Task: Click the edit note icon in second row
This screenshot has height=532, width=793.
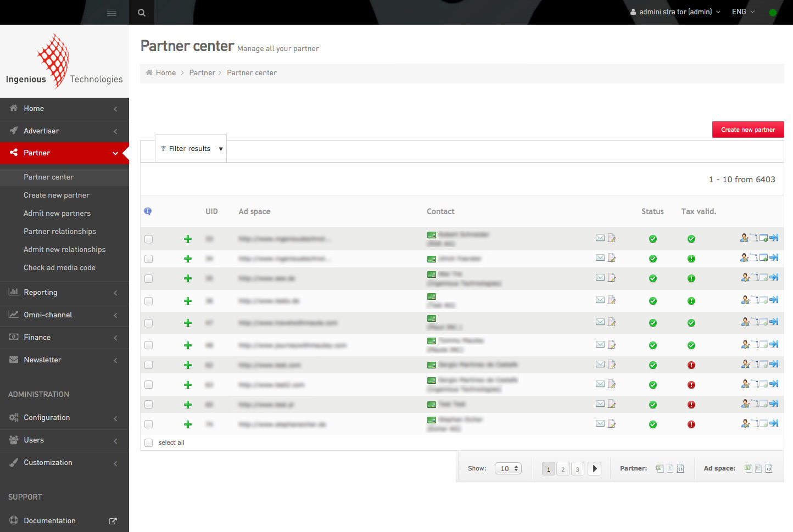Action: 612,258
